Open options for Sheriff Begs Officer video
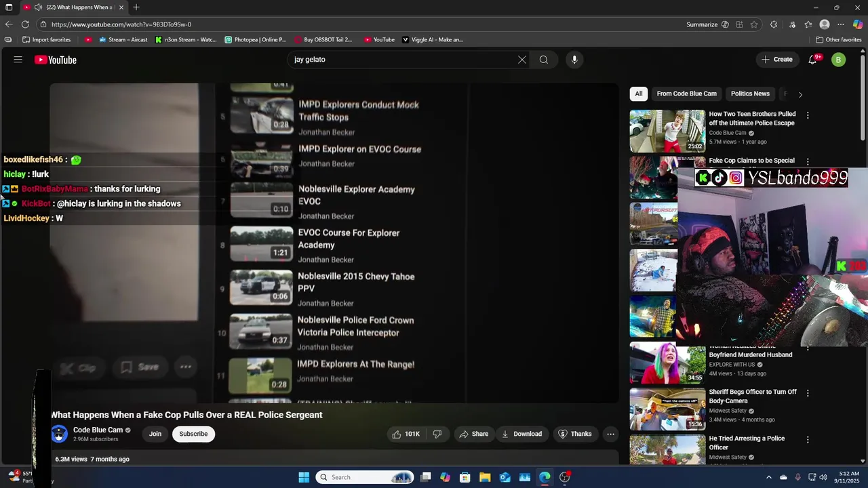The height and width of the screenshot is (488, 868). point(808,393)
